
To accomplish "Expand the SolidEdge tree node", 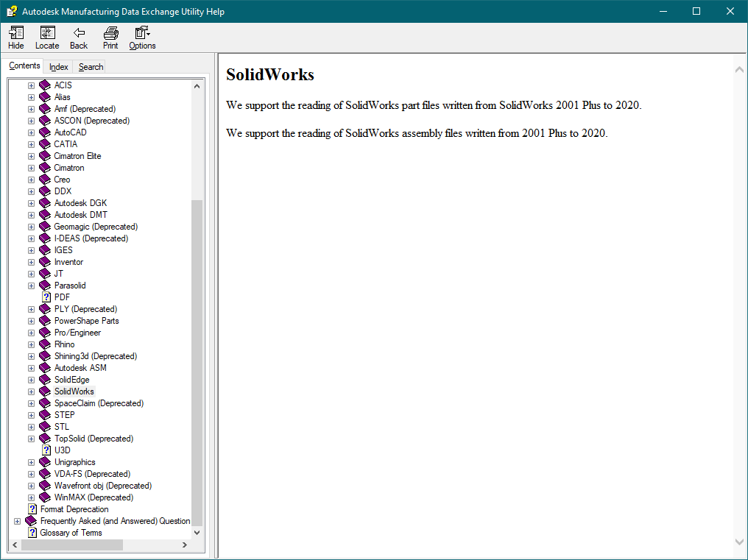I will (x=31, y=380).
